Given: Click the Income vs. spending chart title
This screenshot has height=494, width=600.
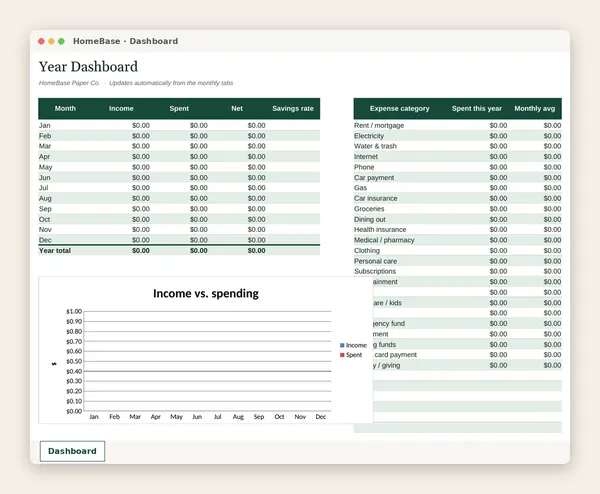Looking at the screenshot, I should [x=206, y=293].
